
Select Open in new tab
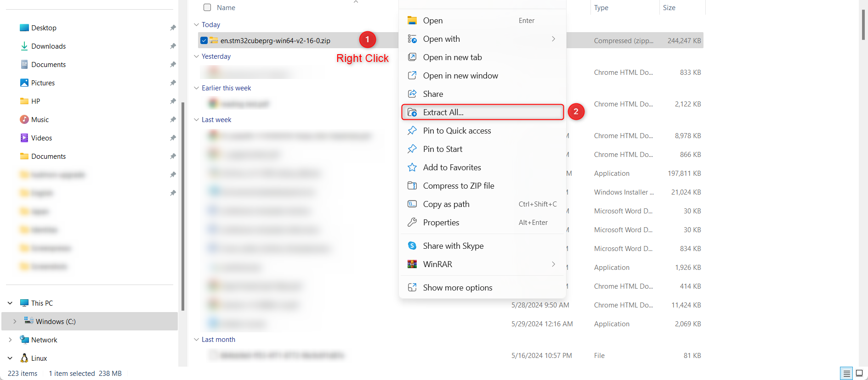point(482,57)
